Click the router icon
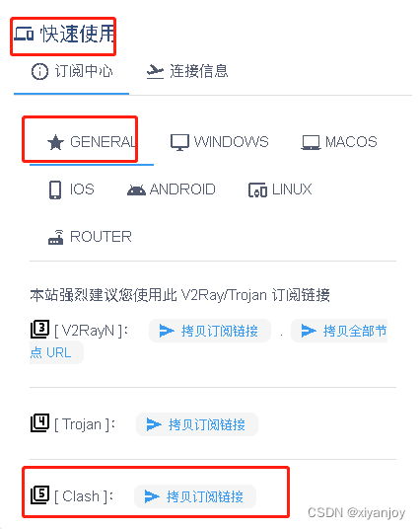The height and width of the screenshot is (529, 420). [x=56, y=237]
